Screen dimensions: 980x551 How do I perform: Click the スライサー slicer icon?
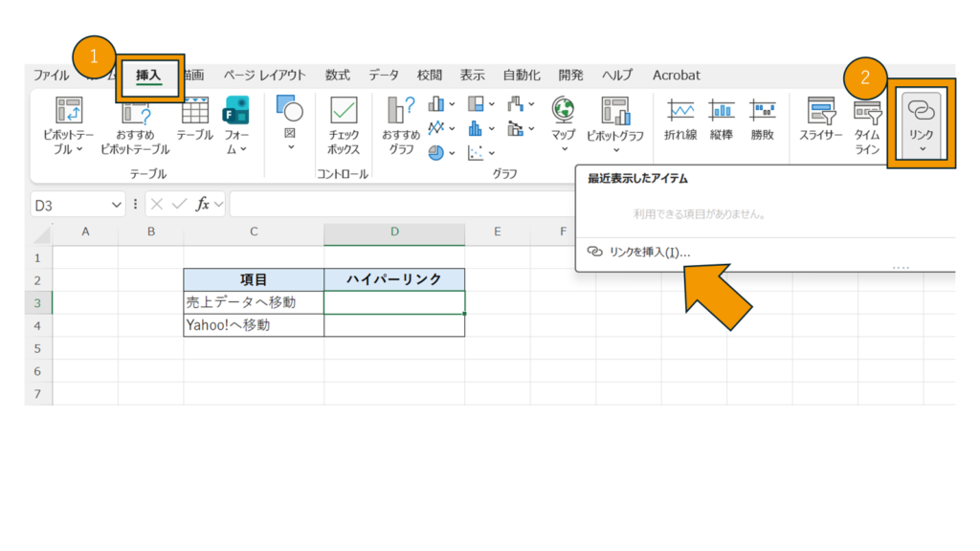(820, 112)
